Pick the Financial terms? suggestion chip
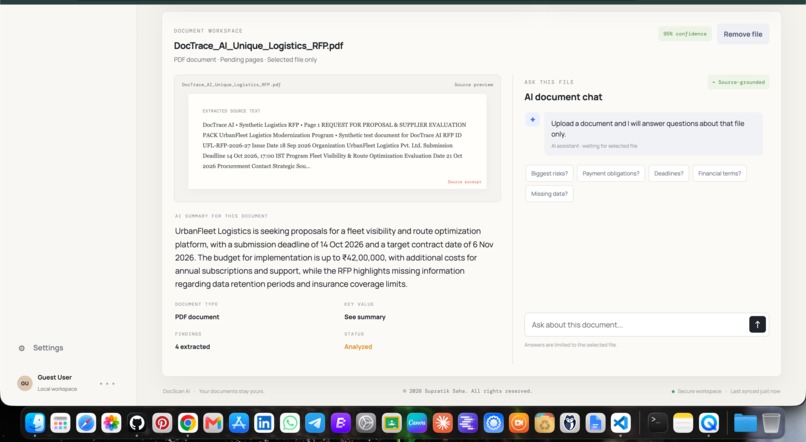The width and height of the screenshot is (806, 442). (719, 173)
